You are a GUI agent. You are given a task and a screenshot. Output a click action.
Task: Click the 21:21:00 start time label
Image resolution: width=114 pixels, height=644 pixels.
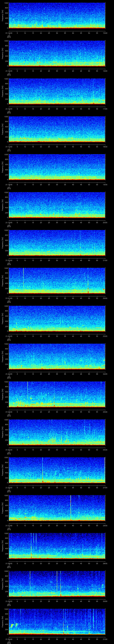[x=9, y=298]
